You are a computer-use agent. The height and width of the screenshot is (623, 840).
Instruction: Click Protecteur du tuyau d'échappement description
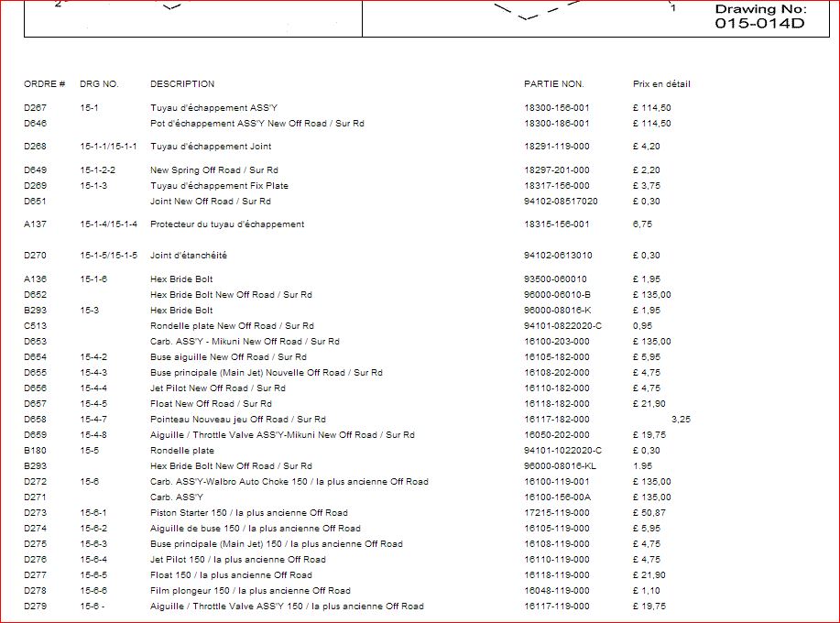pos(227,224)
